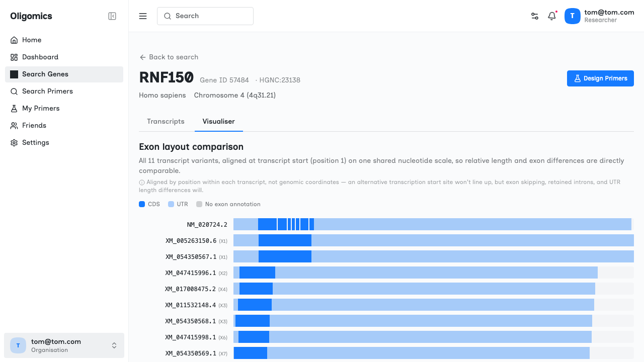Screen dimensions: 644x362
Task: Open the tom@tom.com Researcher account menu
Action: point(599,16)
